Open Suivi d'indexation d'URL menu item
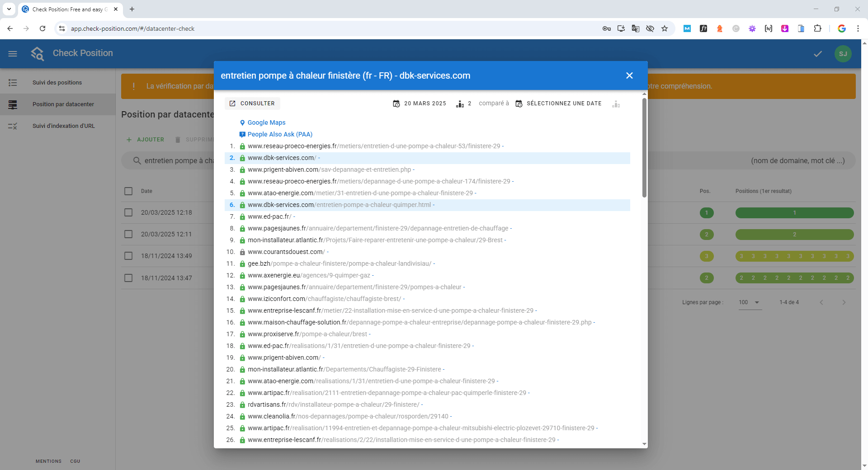868x470 pixels. (x=57, y=126)
